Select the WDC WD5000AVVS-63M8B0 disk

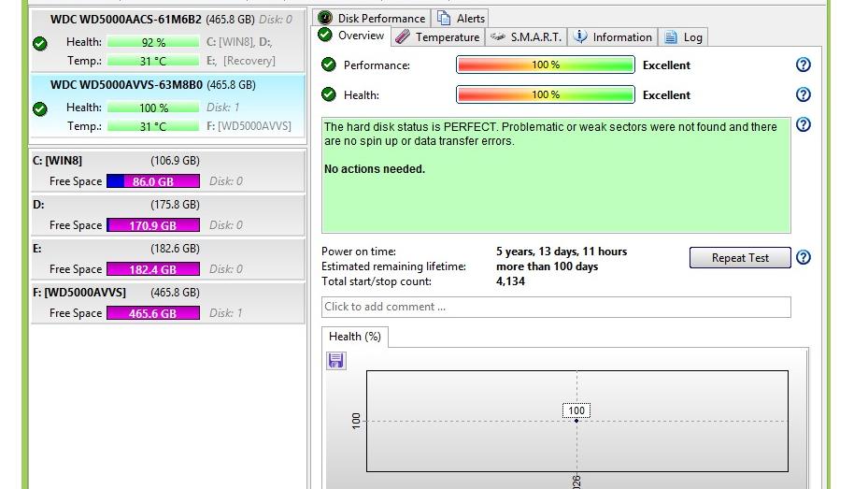click(168, 106)
